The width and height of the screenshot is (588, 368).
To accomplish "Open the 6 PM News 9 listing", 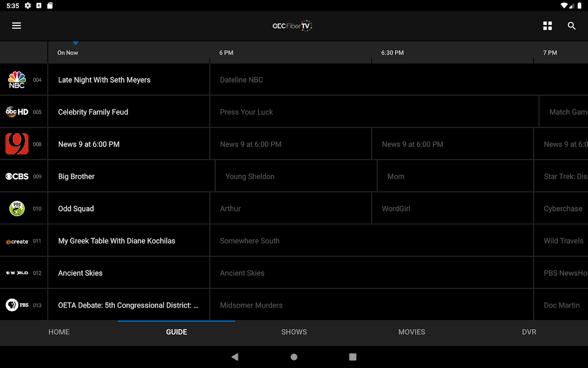I will point(291,144).
